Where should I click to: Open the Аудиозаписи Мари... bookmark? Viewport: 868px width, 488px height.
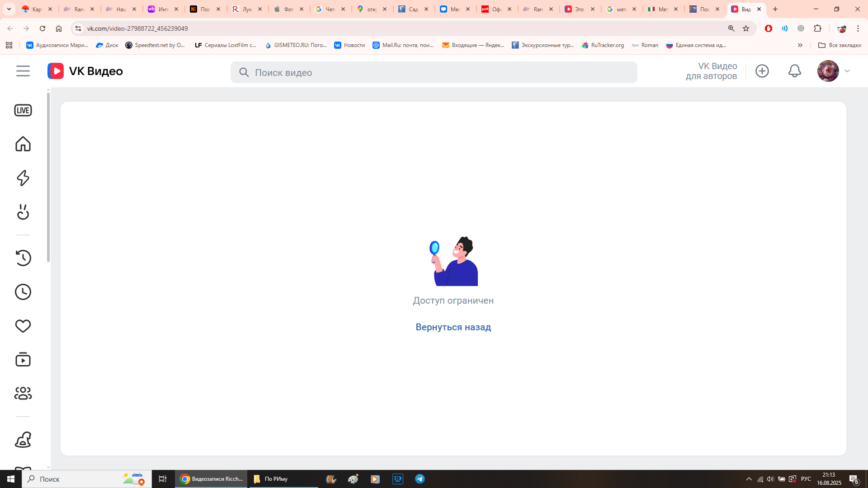[x=57, y=45]
